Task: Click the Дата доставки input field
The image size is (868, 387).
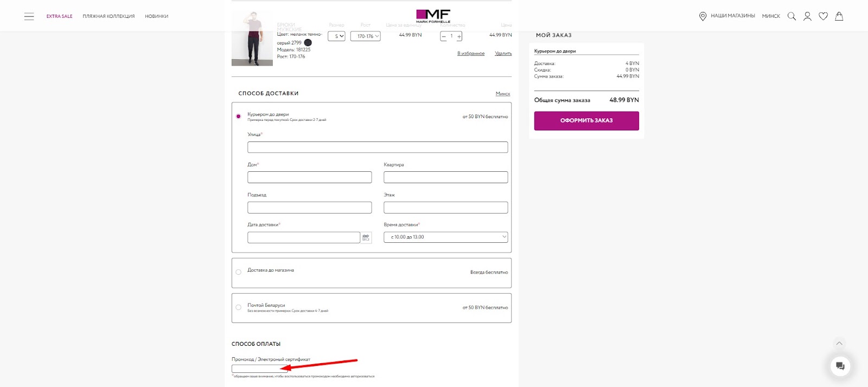Action: [x=304, y=237]
